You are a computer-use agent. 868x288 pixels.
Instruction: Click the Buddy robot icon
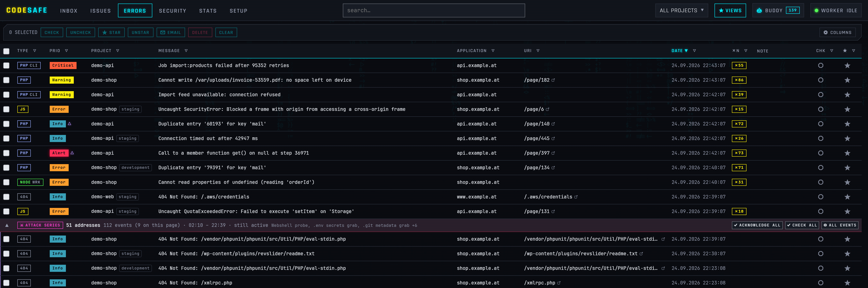point(759,10)
